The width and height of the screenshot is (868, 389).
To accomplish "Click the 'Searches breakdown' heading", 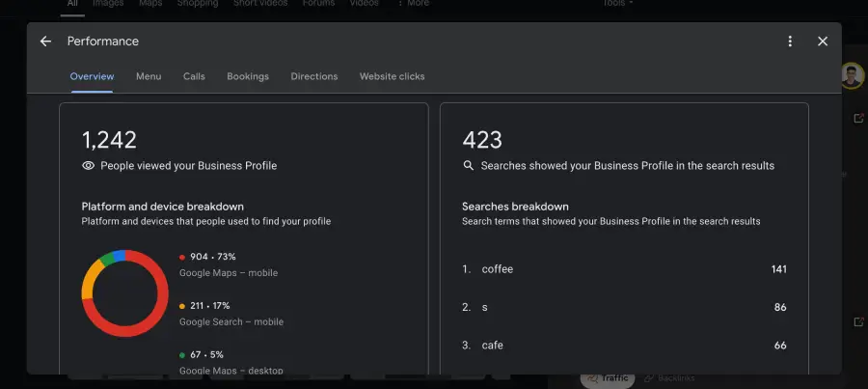I will click(515, 207).
